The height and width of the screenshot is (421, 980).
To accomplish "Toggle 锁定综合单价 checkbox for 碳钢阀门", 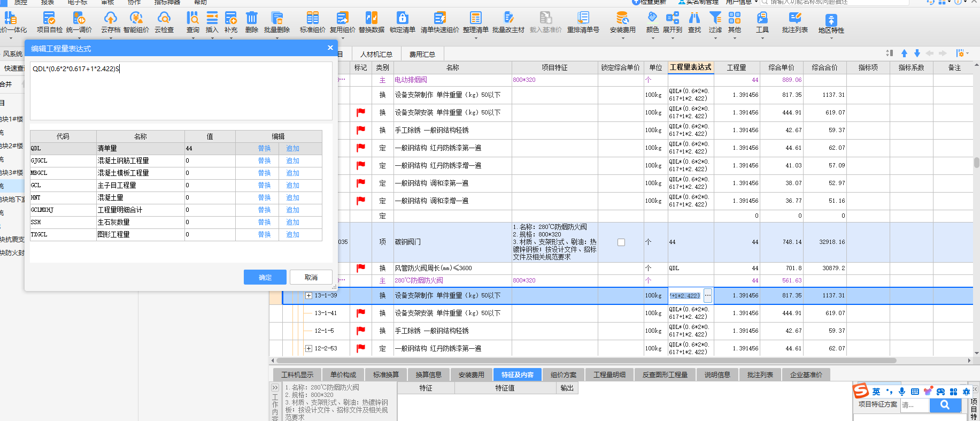I will (621, 242).
